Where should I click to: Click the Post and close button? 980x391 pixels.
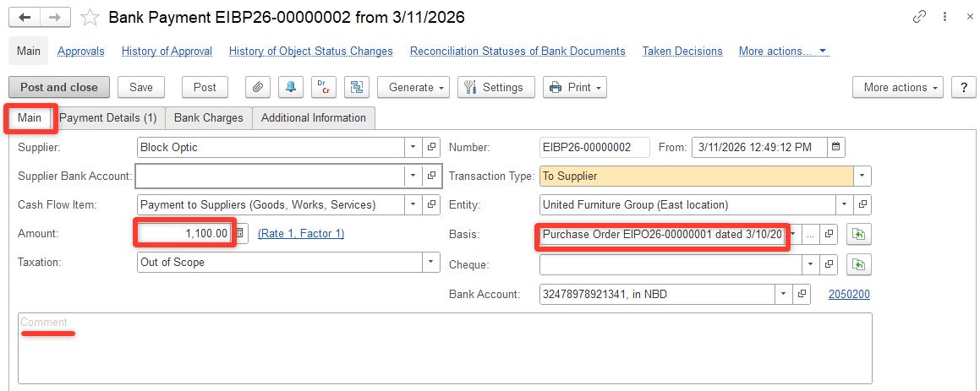coord(59,87)
